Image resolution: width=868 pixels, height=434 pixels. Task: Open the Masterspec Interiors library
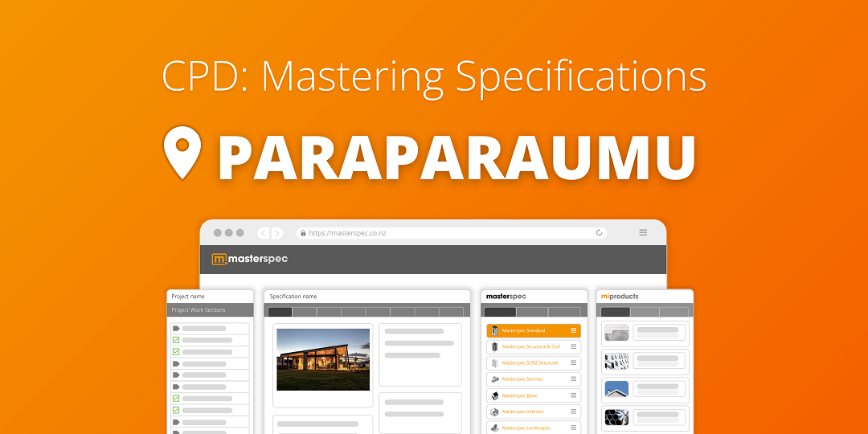click(534, 411)
